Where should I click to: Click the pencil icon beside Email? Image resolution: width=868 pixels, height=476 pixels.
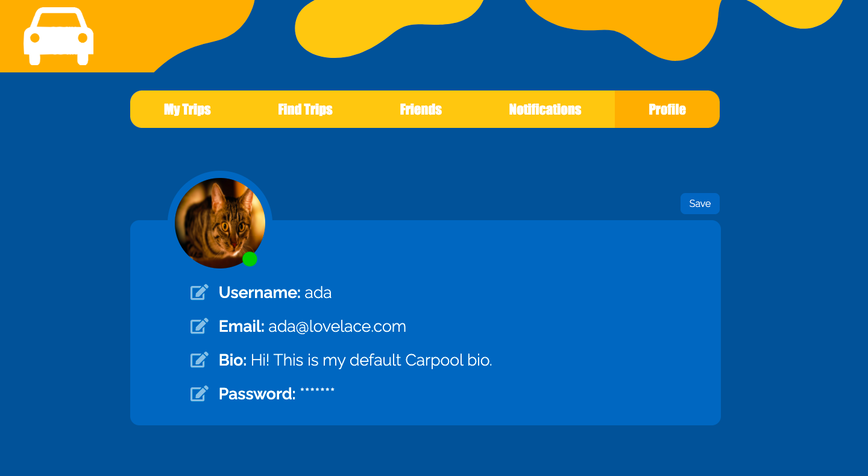pyautogui.click(x=200, y=326)
